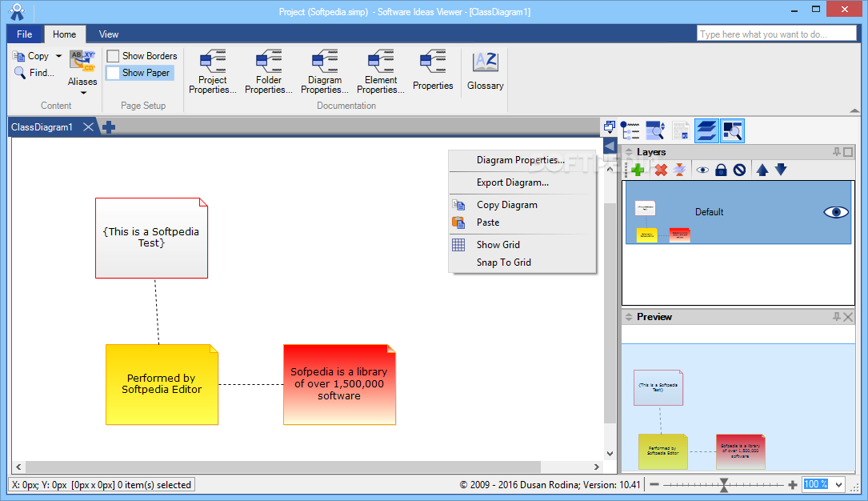This screenshot has height=501, width=868.
Task: Select the yellow 'Performed by Softpedia Editor' note
Action: [162, 385]
